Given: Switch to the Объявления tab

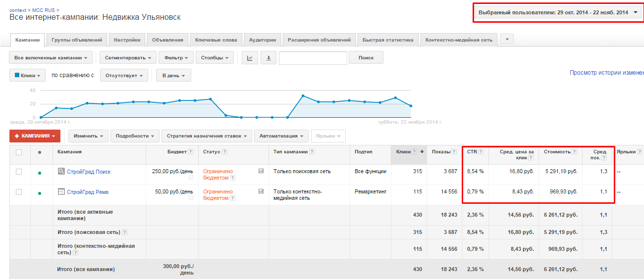Looking at the screenshot, I should pos(167,40).
